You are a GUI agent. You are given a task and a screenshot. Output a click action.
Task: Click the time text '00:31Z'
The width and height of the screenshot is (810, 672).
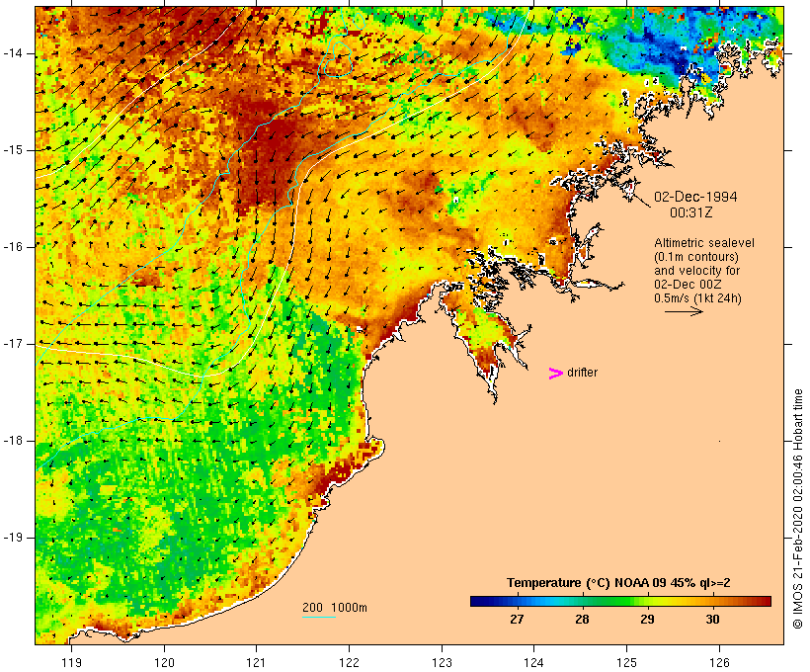[691, 212]
